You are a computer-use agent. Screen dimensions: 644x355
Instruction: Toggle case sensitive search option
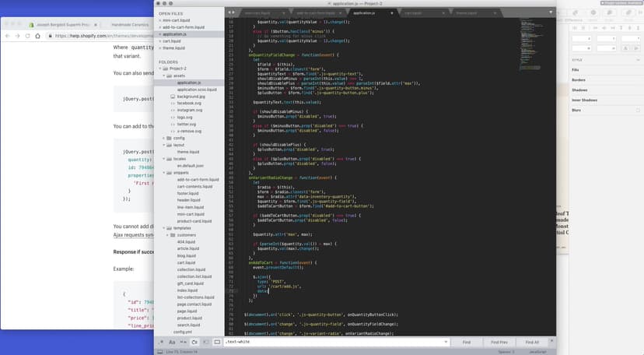coord(171,342)
